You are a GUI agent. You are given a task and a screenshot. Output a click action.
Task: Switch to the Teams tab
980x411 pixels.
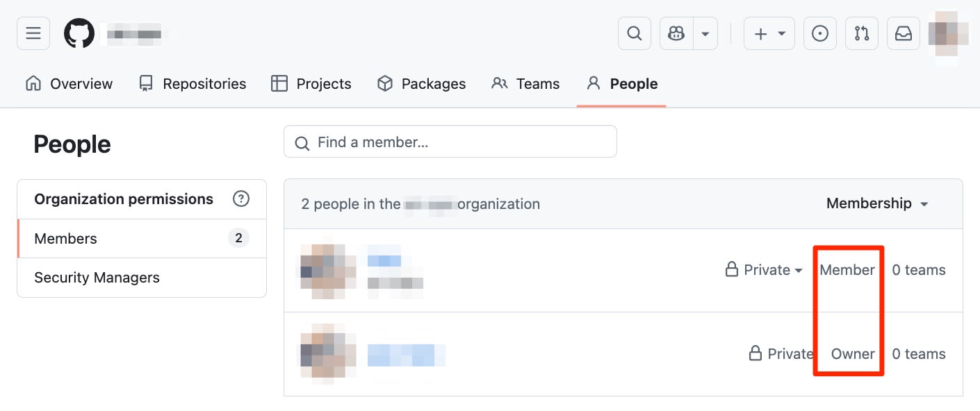point(525,84)
